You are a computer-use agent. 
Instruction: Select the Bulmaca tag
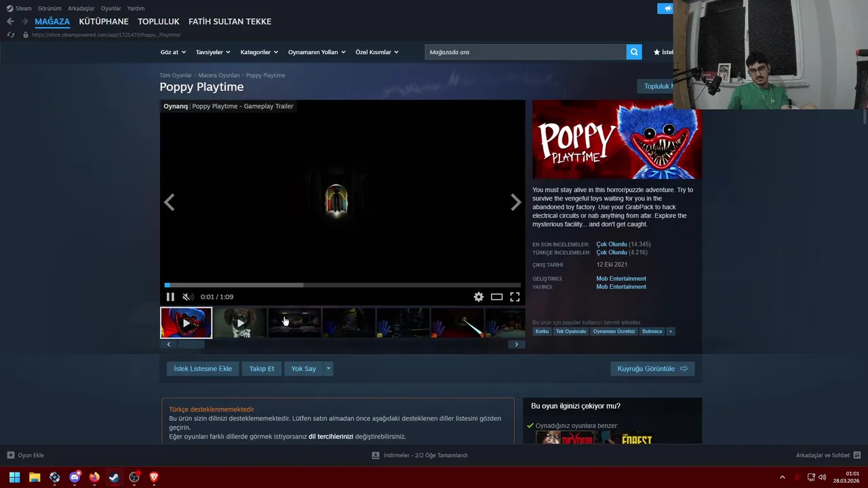652,331
